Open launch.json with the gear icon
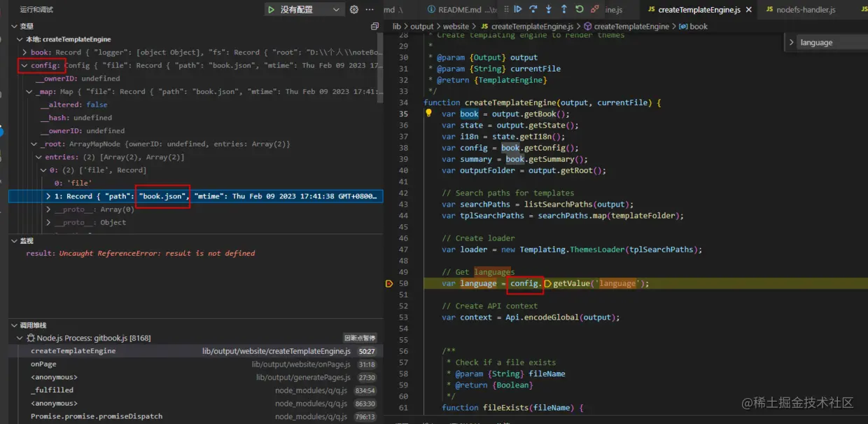 pyautogui.click(x=354, y=10)
